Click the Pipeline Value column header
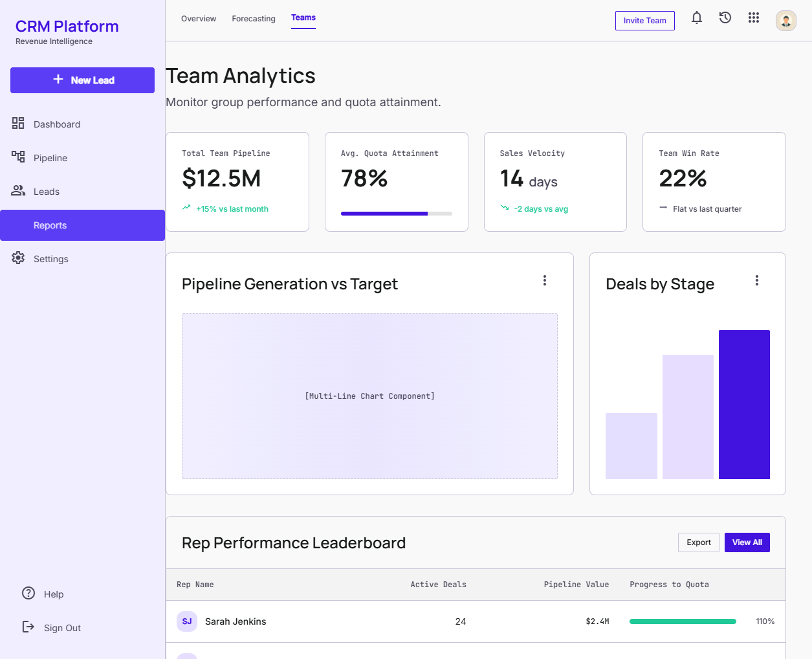This screenshot has height=659, width=812. (x=576, y=585)
